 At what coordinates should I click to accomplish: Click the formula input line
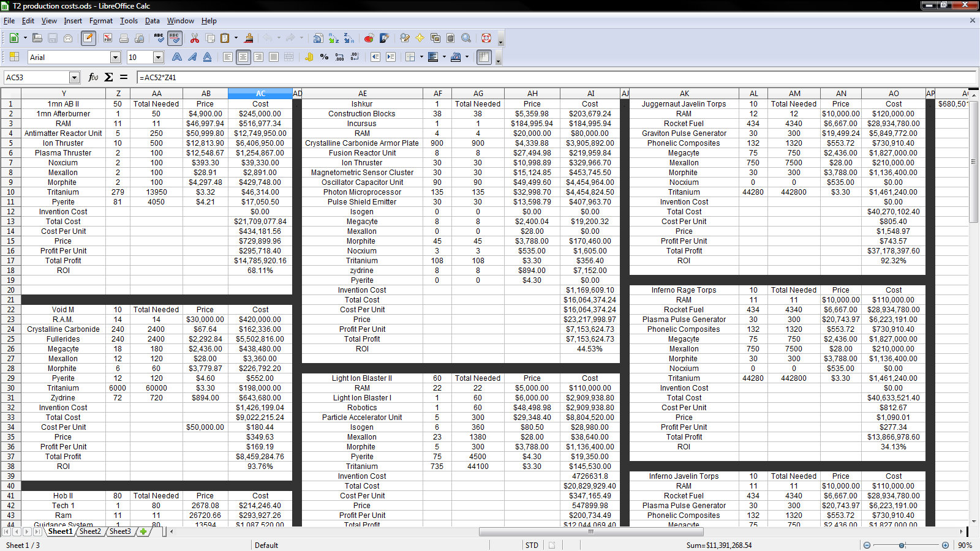coord(556,78)
